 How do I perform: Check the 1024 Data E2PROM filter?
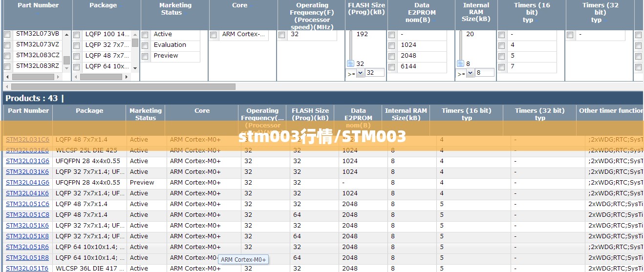[392, 46]
